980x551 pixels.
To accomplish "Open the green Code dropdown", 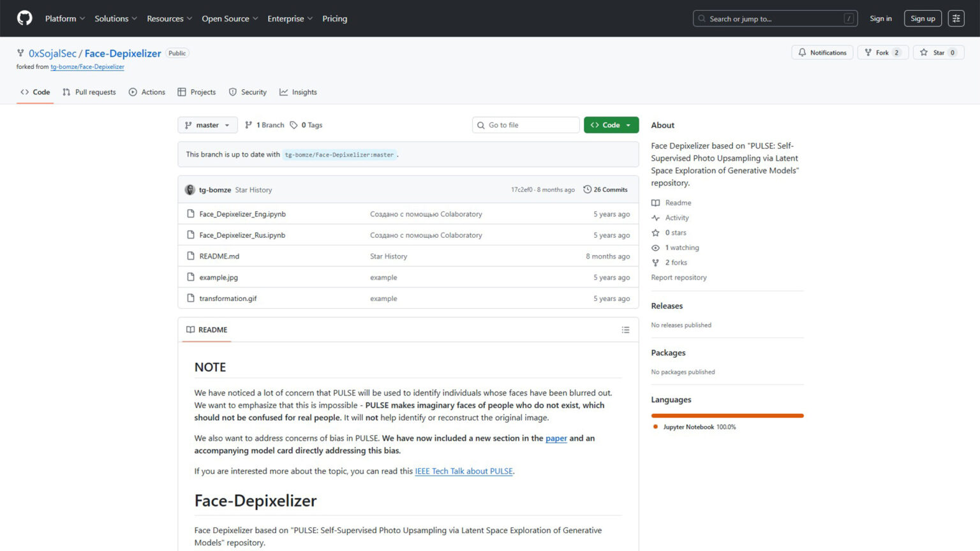I will tap(611, 125).
